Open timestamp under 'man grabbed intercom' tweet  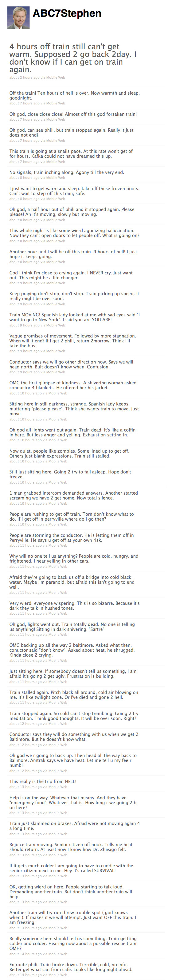pyautogui.click(x=25, y=503)
